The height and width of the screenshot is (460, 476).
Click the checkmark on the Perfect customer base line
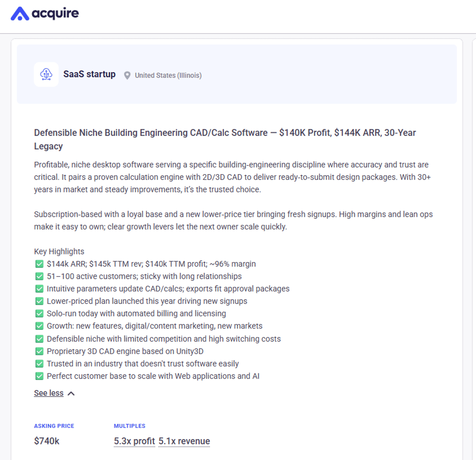(x=39, y=376)
